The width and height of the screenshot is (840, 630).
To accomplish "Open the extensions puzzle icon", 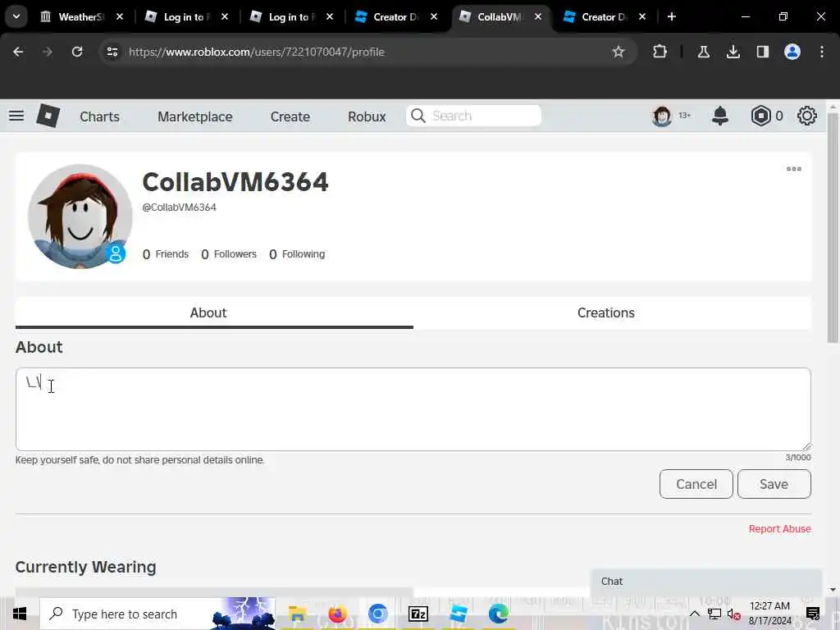I will 660,52.
